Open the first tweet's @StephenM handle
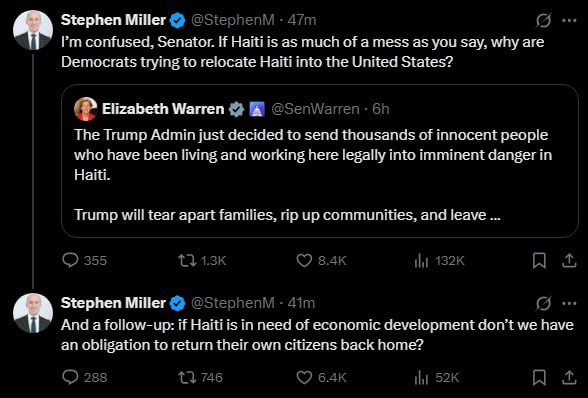The image size is (588, 398). (x=233, y=20)
